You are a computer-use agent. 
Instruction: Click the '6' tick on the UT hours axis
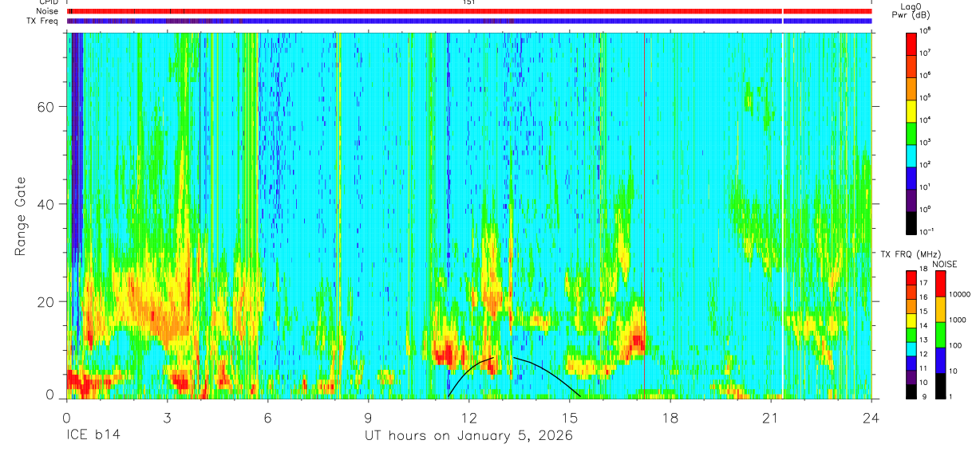[x=267, y=418]
